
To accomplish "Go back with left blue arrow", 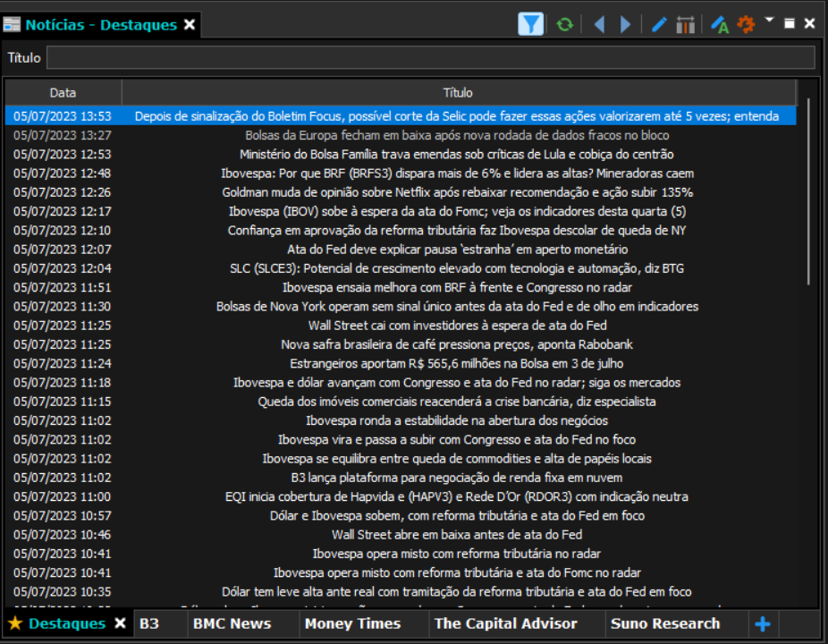I will click(599, 24).
